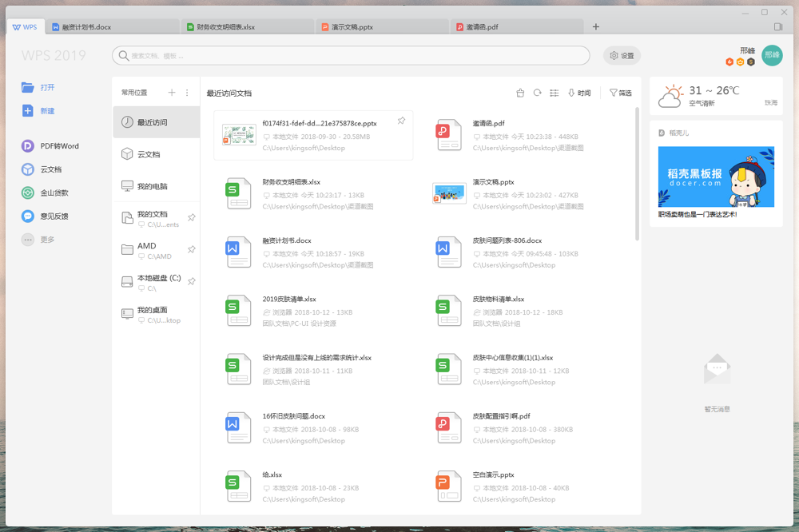The height and width of the screenshot is (532, 799).
Task: Open 财务收支明细表.xlsx in recent list
Action: coord(313,193)
